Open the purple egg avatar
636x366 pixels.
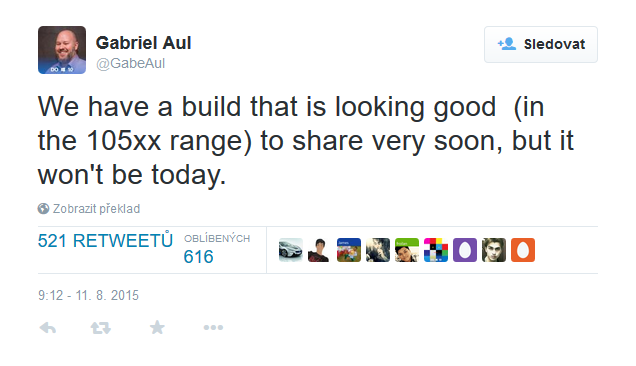tap(465, 250)
